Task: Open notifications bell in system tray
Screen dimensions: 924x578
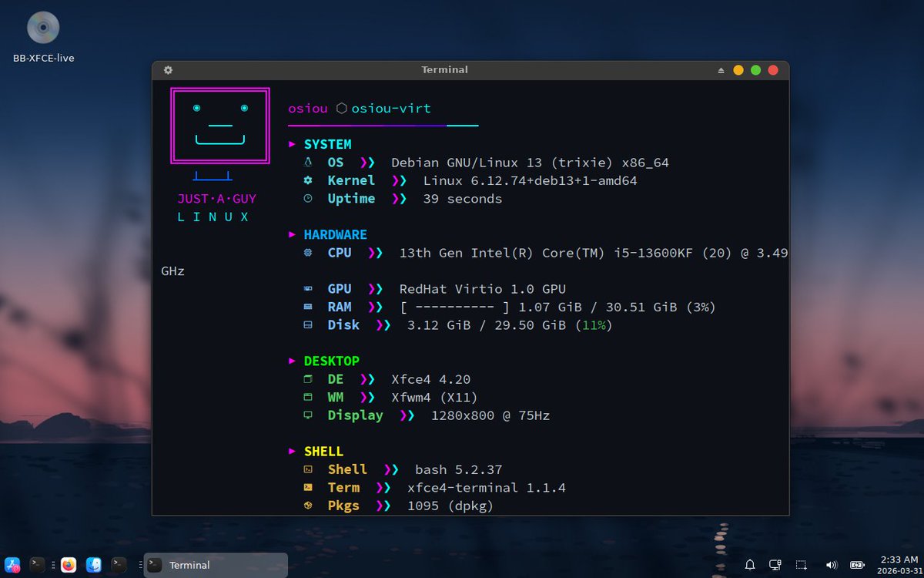Action: (749, 565)
